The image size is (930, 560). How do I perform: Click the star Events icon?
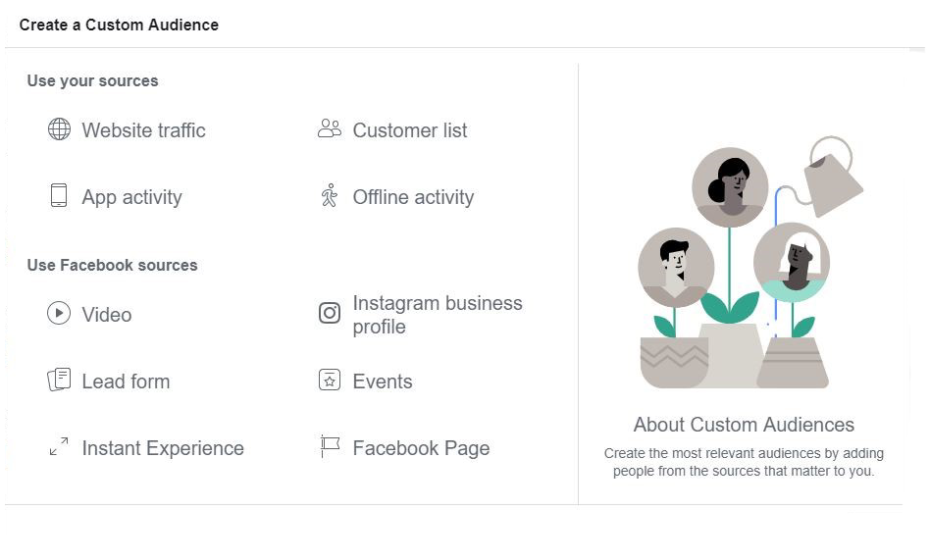point(330,380)
